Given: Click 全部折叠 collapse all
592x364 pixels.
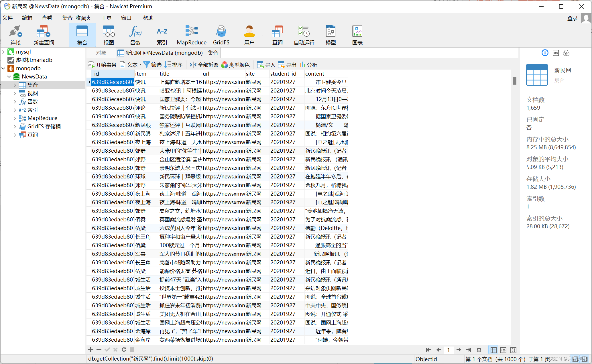Looking at the screenshot, I should 204,65.
